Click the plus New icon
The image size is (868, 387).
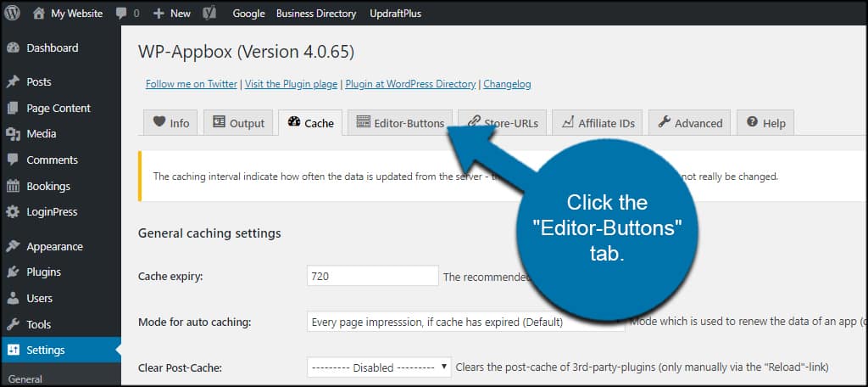159,14
